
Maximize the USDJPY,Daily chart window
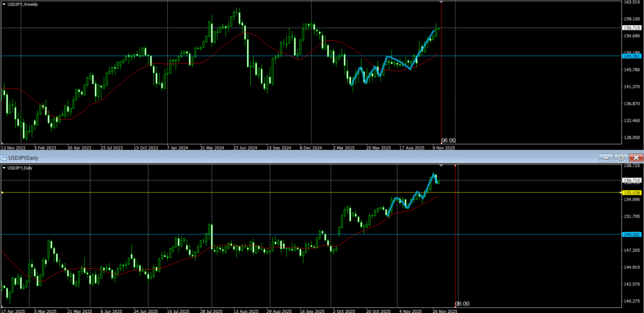coord(621,157)
